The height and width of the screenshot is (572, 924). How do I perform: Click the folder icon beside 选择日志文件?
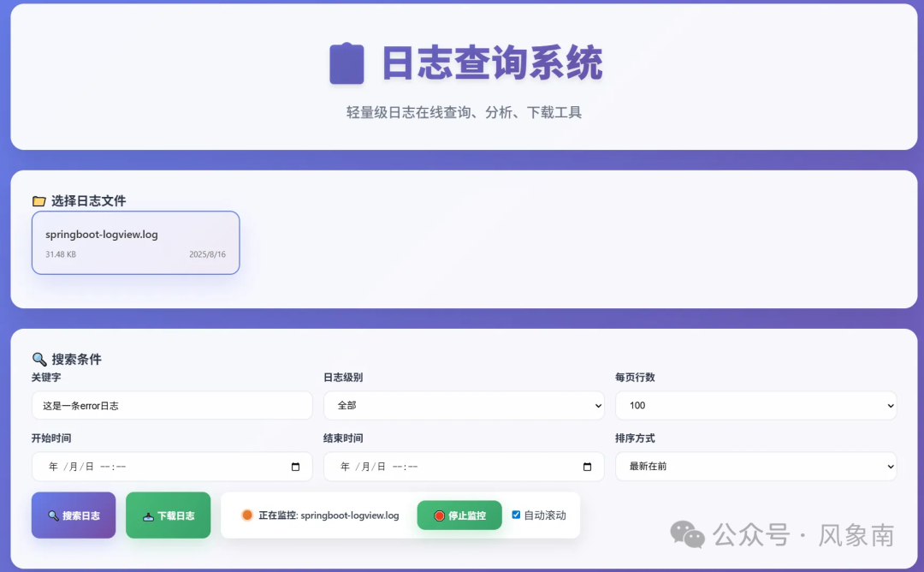pos(38,200)
